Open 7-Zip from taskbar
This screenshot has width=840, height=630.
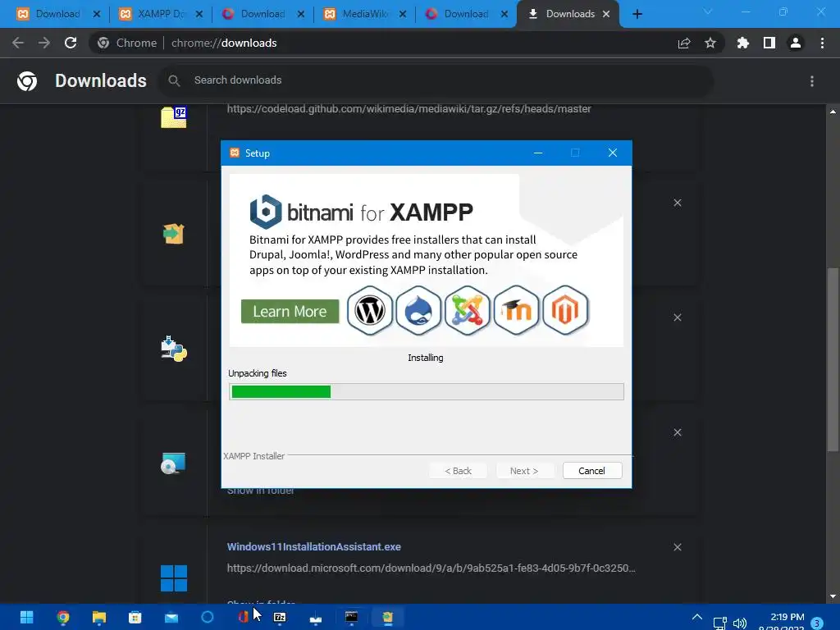[280, 617]
